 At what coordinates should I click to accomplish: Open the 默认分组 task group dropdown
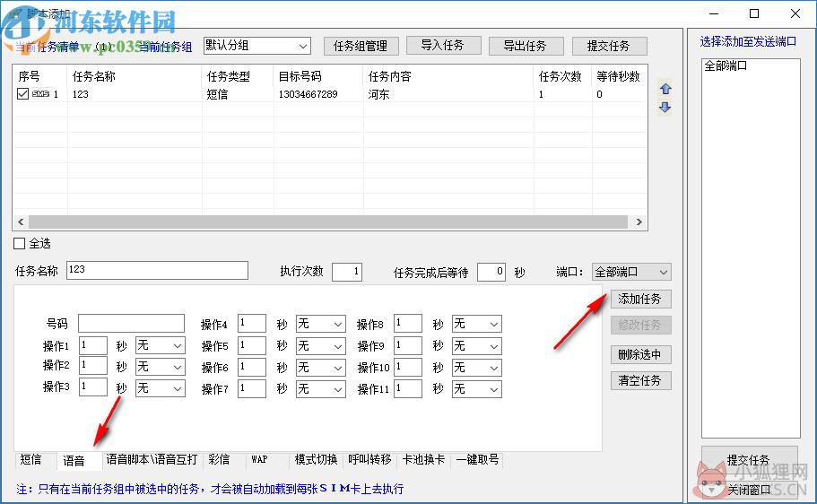point(256,46)
